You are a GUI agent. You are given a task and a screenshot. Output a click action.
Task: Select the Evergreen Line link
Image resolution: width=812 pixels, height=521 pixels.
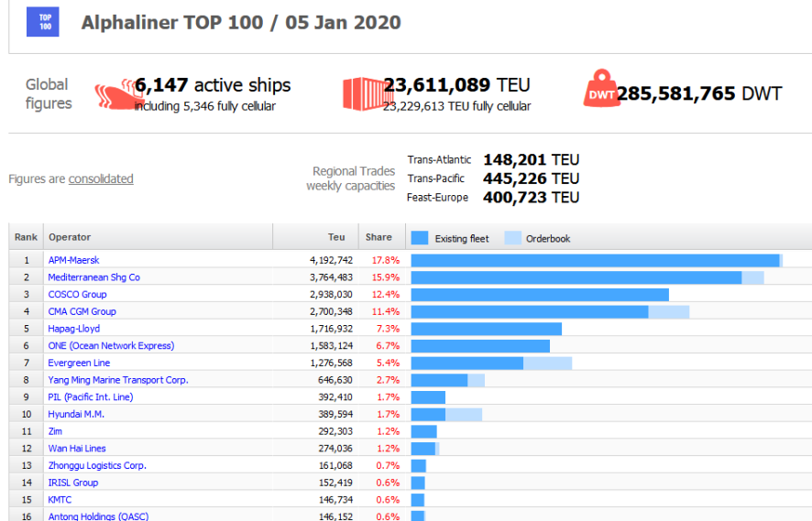point(78,363)
